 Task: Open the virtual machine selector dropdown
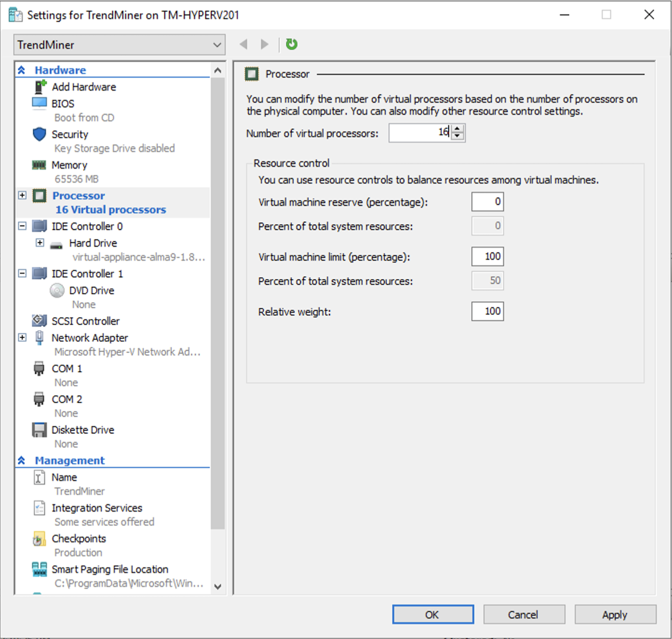[x=216, y=45]
